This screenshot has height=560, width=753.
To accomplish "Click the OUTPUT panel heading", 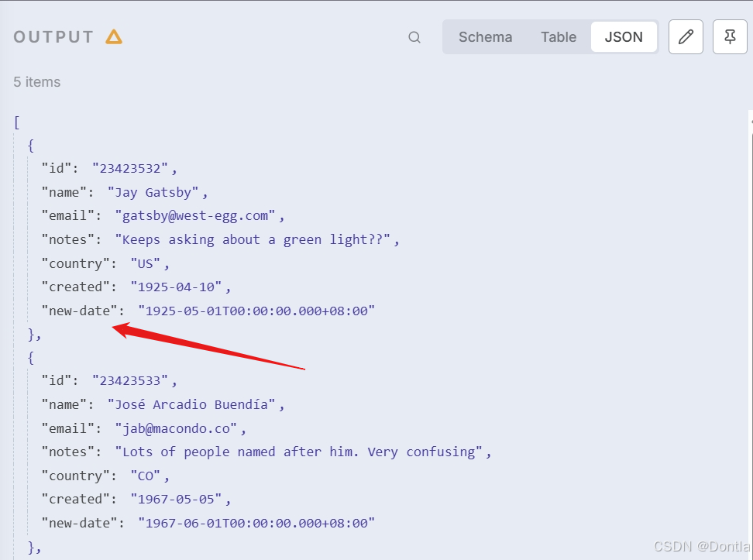I will [x=53, y=37].
